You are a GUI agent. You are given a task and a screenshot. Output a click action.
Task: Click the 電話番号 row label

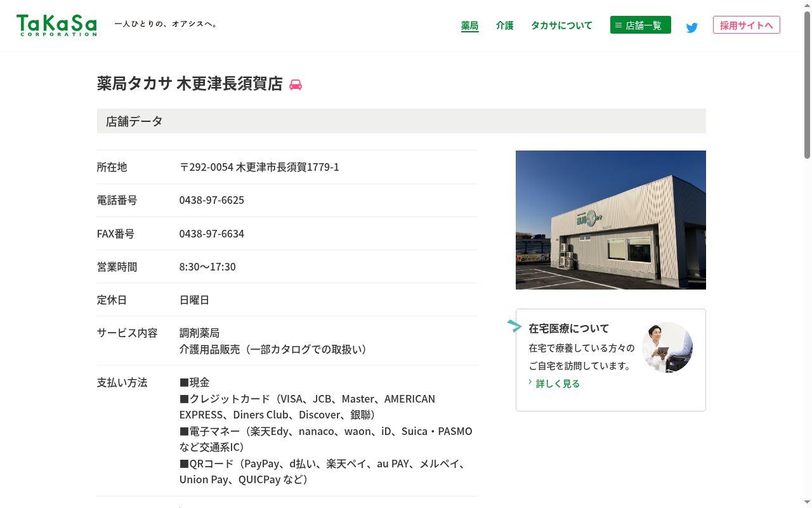pos(117,200)
